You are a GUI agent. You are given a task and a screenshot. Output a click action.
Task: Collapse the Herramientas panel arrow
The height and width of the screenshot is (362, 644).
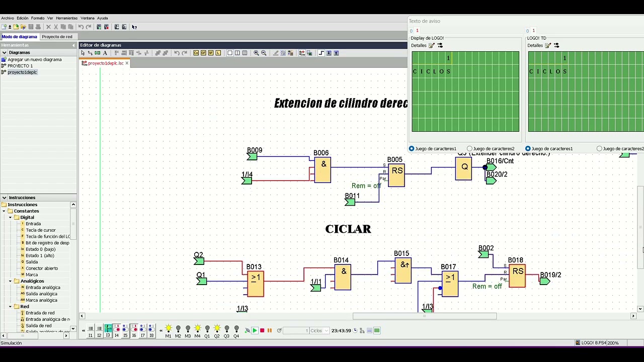coord(73,45)
